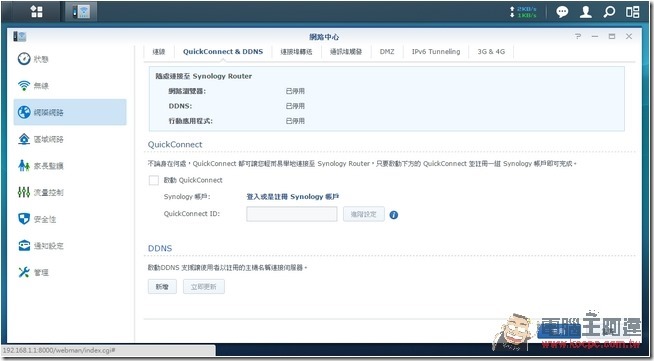The width and height of the screenshot is (654, 361).
Task: Open the DMZ tab
Action: pos(387,52)
